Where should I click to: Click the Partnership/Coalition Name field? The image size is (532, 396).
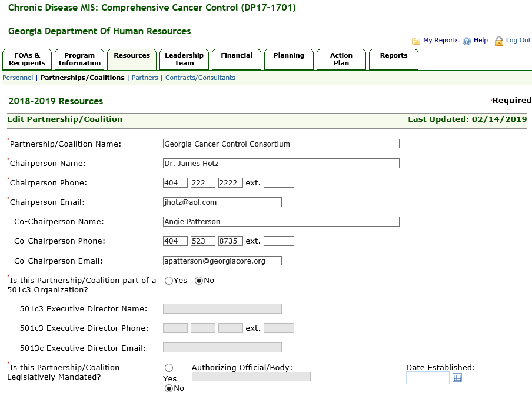(x=281, y=144)
